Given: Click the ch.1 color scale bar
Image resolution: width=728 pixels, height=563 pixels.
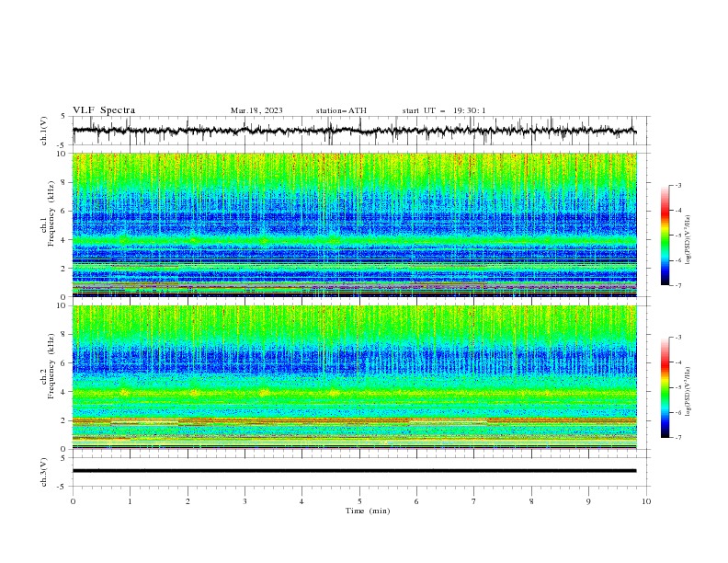Looking at the screenshot, I should [665, 235].
